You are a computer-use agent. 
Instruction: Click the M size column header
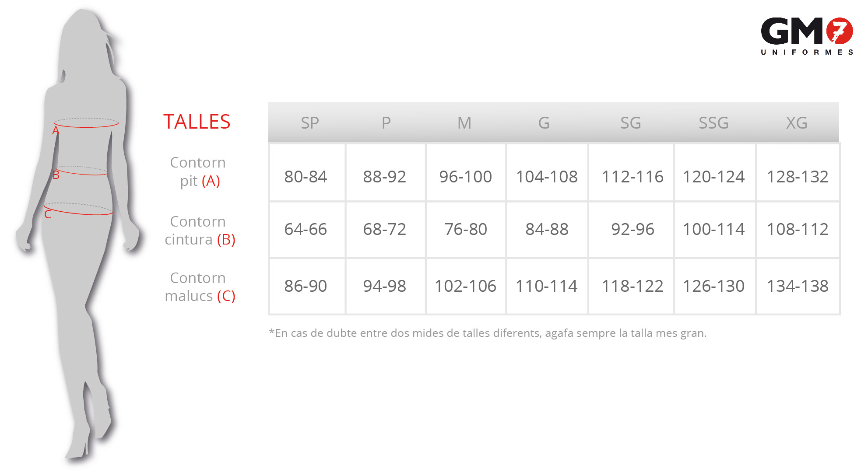(x=464, y=123)
